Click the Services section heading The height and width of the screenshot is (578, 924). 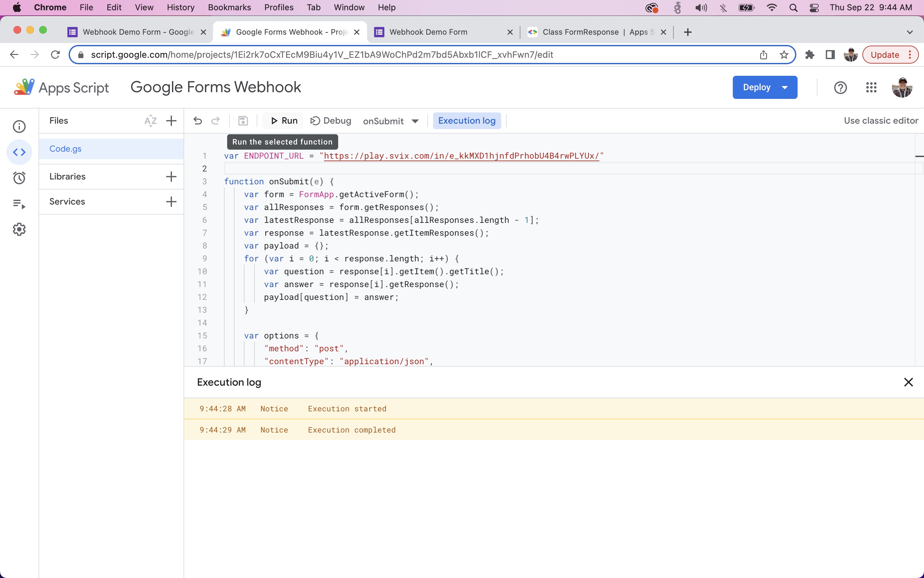coord(67,201)
